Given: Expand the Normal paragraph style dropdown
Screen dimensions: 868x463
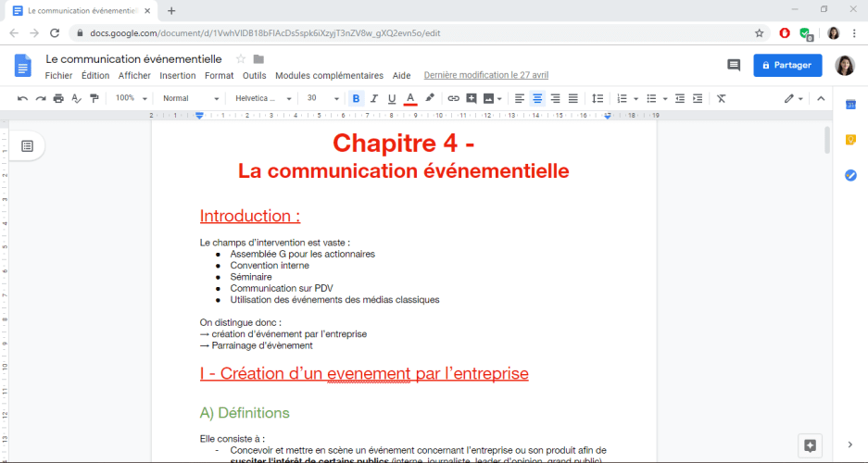Looking at the screenshot, I should [189, 98].
